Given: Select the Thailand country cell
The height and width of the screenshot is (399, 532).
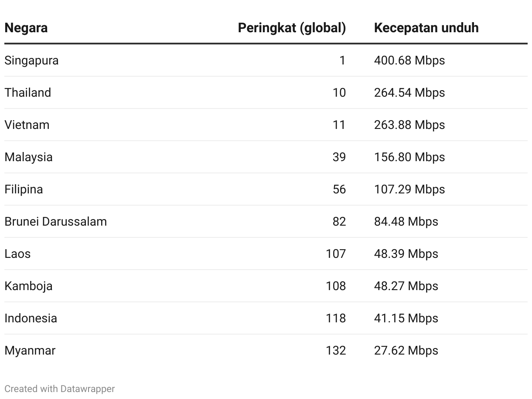Looking at the screenshot, I should 28,92.
